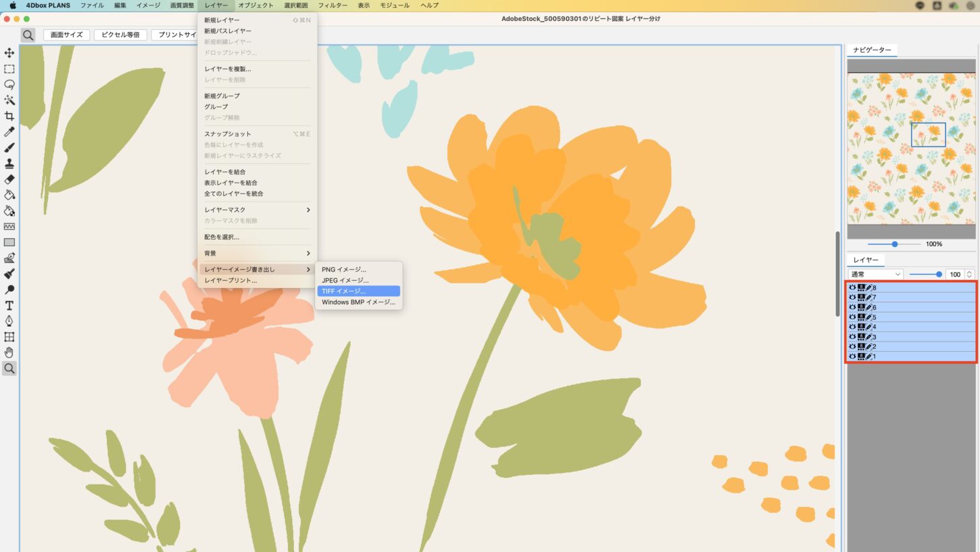
Task: Select the Lasso selection tool
Action: [x=9, y=85]
